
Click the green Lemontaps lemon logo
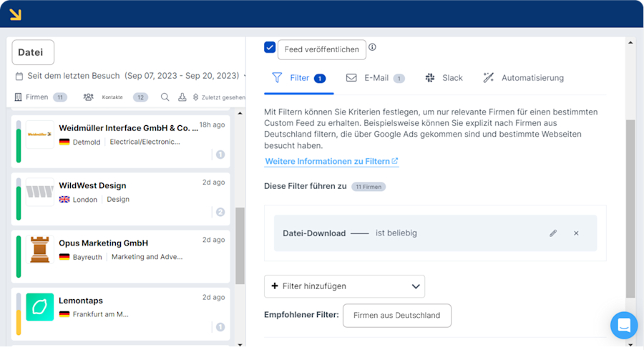[40, 307]
